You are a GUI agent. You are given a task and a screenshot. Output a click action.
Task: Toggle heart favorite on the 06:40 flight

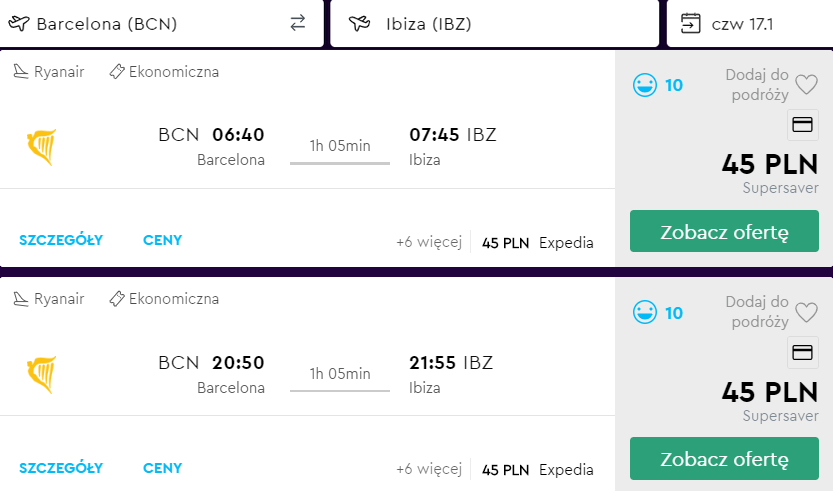click(x=806, y=87)
